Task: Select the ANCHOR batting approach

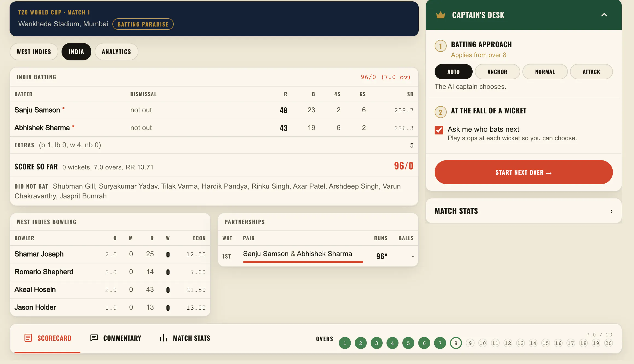Action: click(497, 72)
